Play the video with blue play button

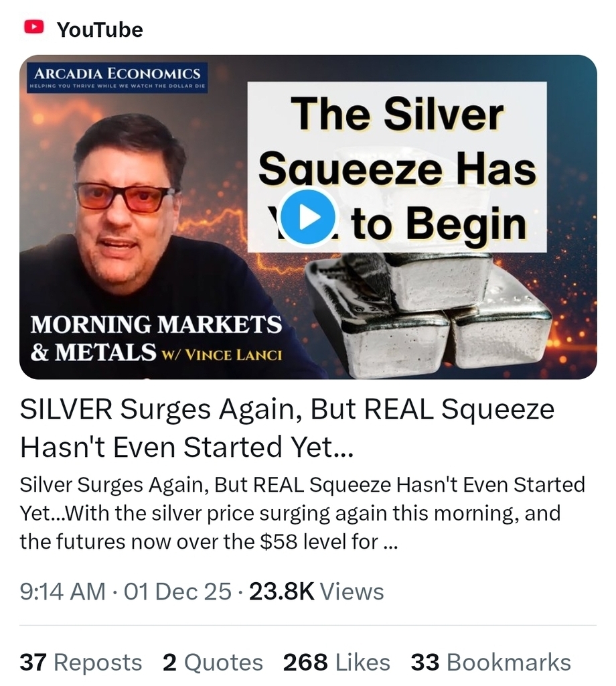coord(308,218)
